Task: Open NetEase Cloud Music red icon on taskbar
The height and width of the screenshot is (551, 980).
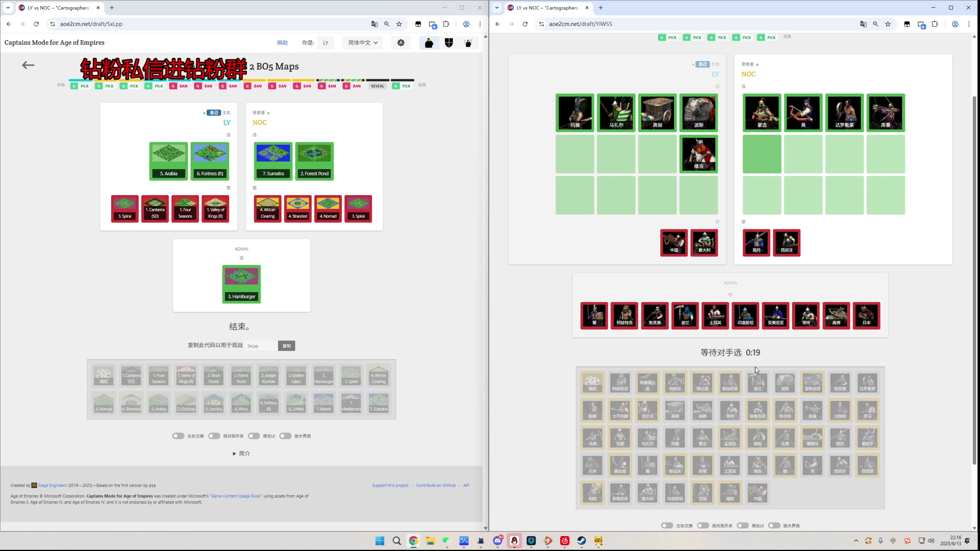Action: pos(565,541)
